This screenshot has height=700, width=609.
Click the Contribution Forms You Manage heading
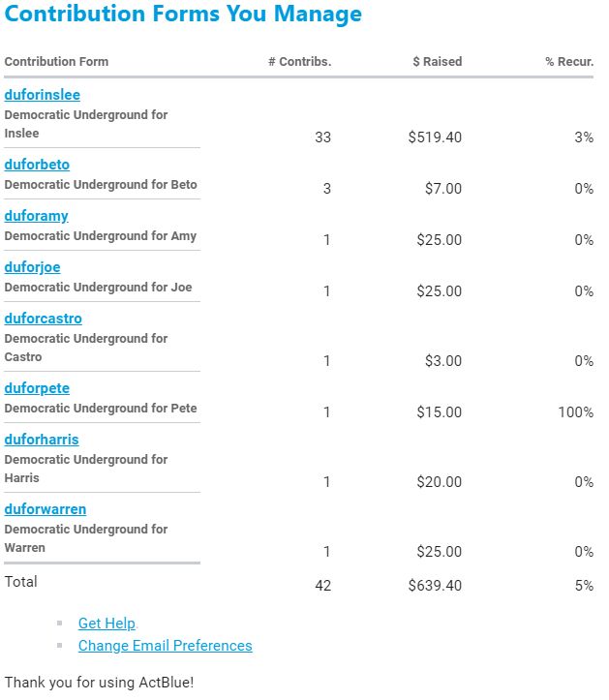pyautogui.click(x=184, y=15)
